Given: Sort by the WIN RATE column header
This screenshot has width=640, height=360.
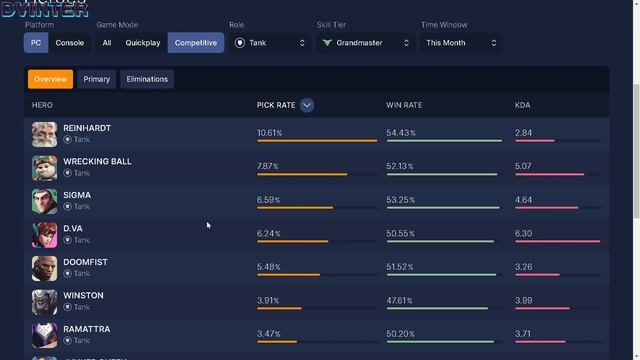Looking at the screenshot, I should (x=404, y=105).
